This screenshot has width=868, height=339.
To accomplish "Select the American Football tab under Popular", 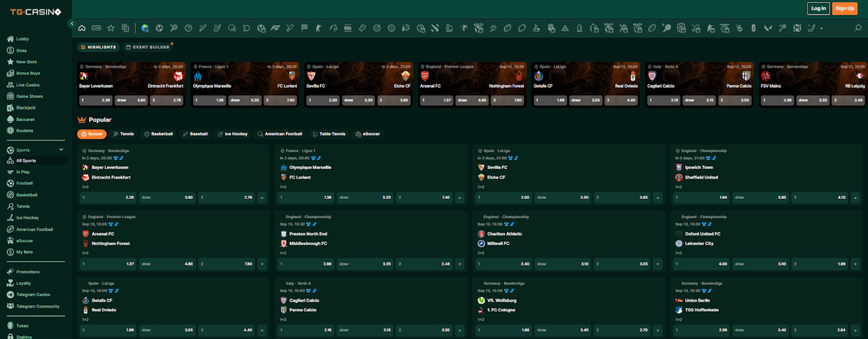I will tap(280, 134).
